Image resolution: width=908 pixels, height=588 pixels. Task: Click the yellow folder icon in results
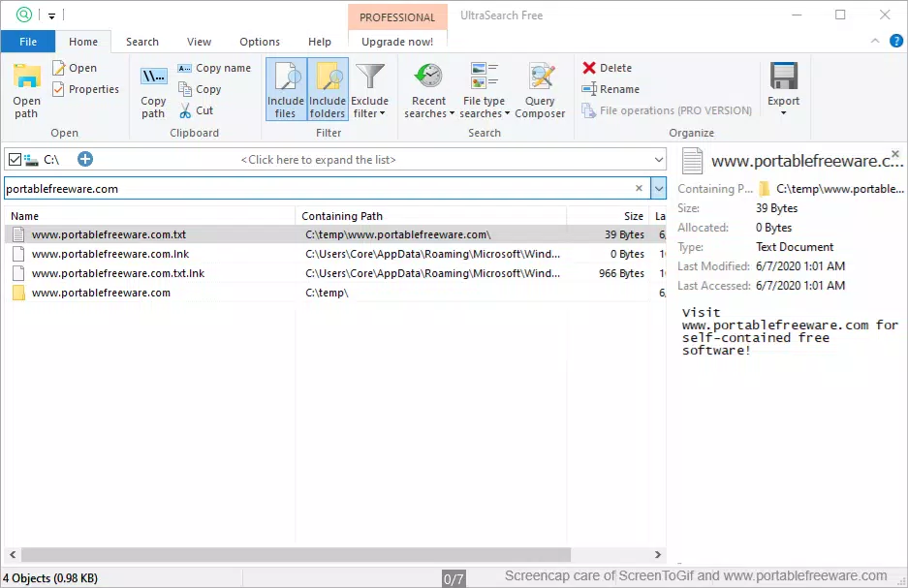point(18,293)
